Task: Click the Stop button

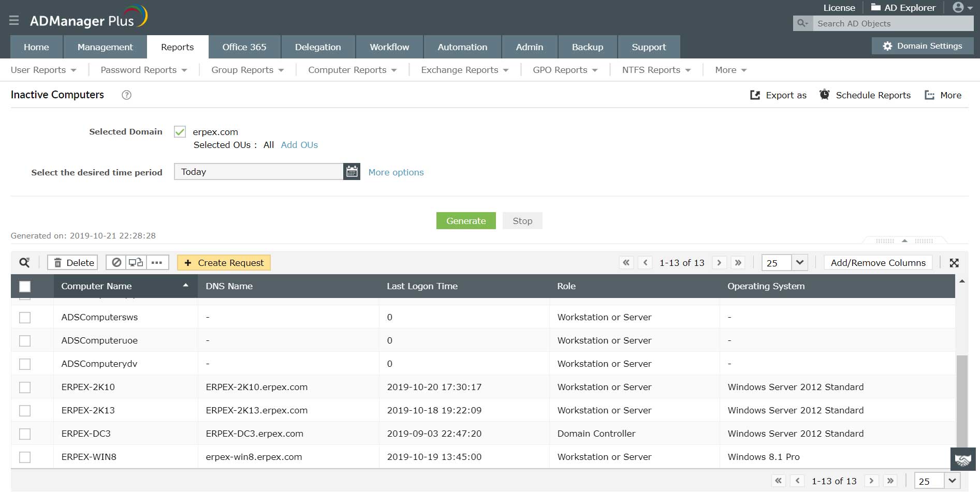Action: 522,221
